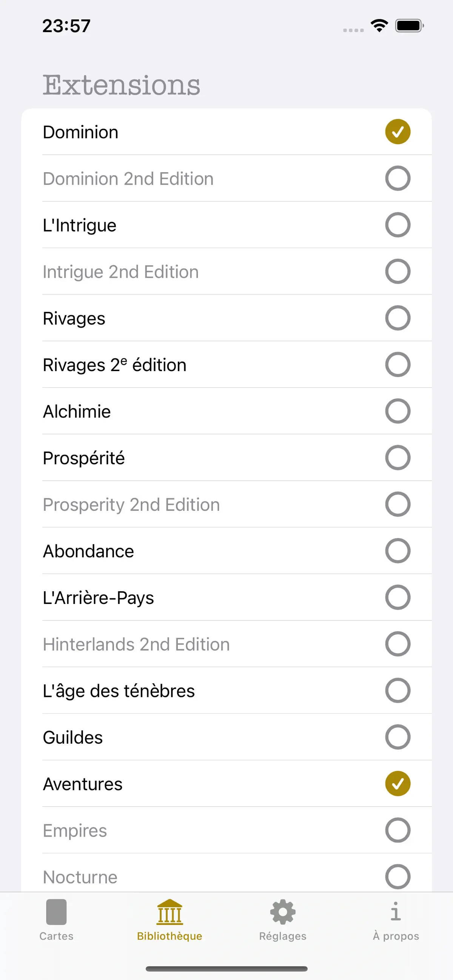Enable the L'Intrigue extension circle

pyautogui.click(x=398, y=225)
